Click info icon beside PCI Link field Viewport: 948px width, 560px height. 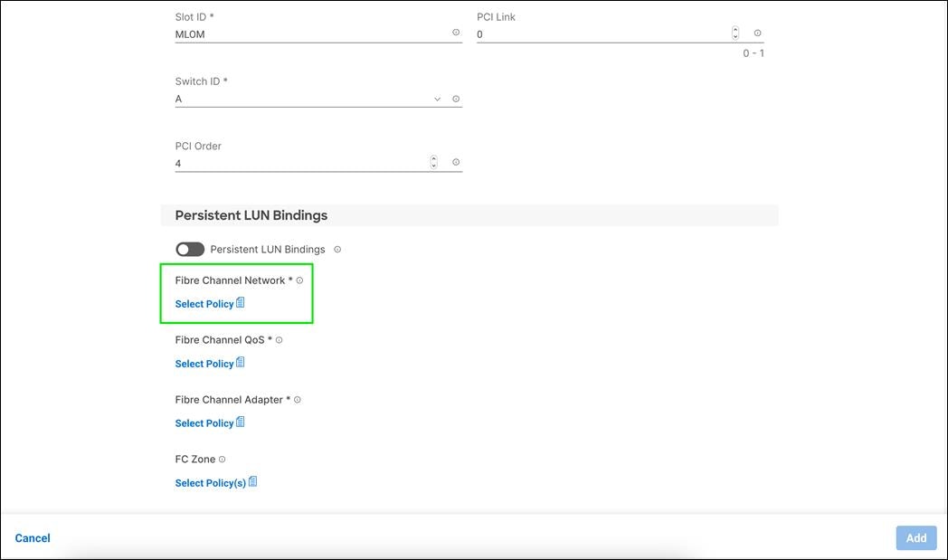[758, 33]
